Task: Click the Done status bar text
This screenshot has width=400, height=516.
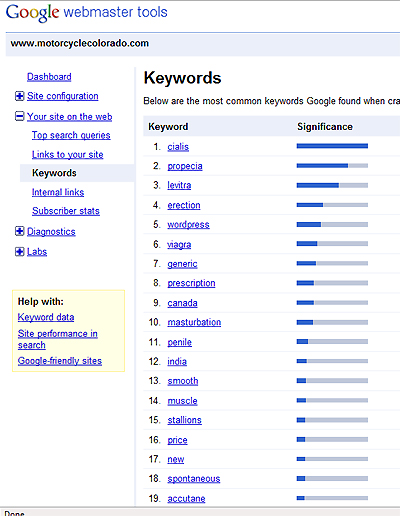Action: pos(14,513)
